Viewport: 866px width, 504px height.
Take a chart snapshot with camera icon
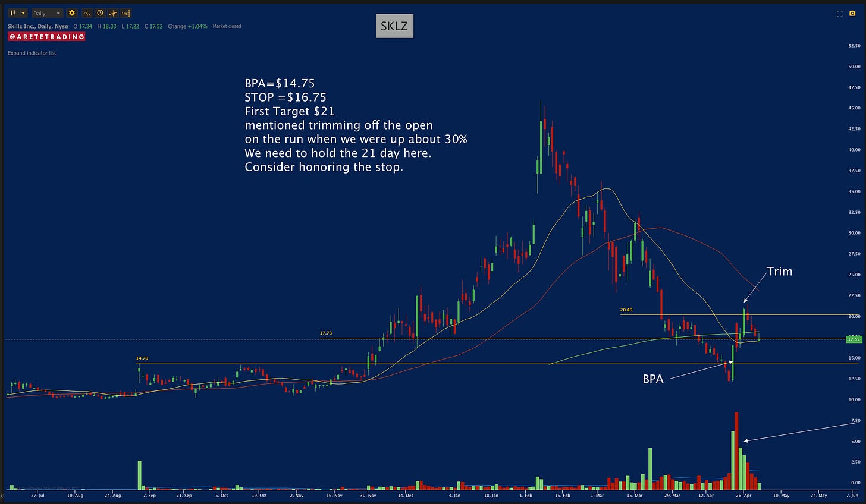pos(852,13)
